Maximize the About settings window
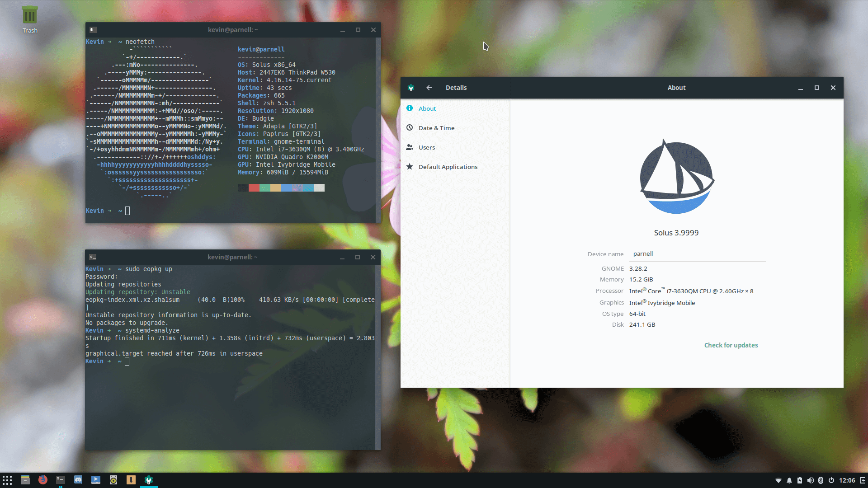Viewport: 868px width, 488px height. [x=817, y=88]
